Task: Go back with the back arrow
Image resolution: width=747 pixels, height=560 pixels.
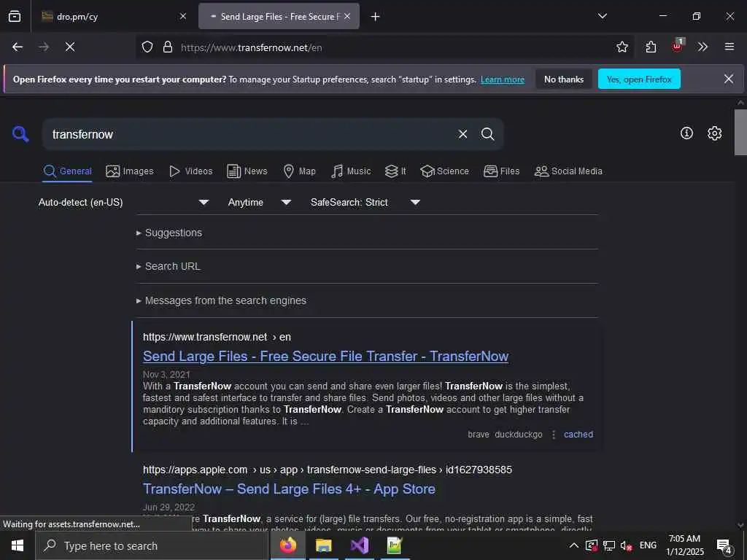Action: 18,47
